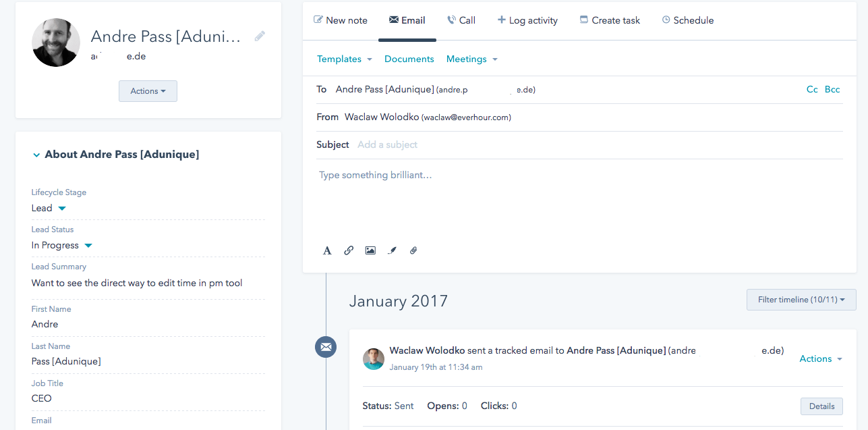Click the insert image icon in email editor

(x=370, y=250)
